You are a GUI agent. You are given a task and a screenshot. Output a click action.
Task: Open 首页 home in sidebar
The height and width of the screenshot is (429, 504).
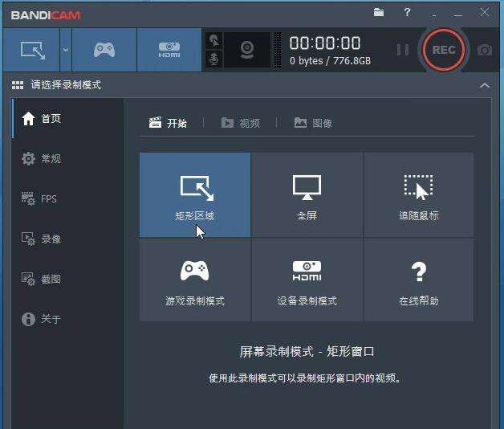[67, 118]
